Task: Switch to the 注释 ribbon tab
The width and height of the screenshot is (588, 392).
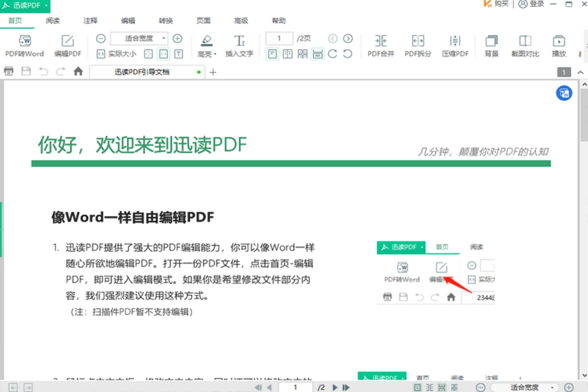Action: [90, 21]
